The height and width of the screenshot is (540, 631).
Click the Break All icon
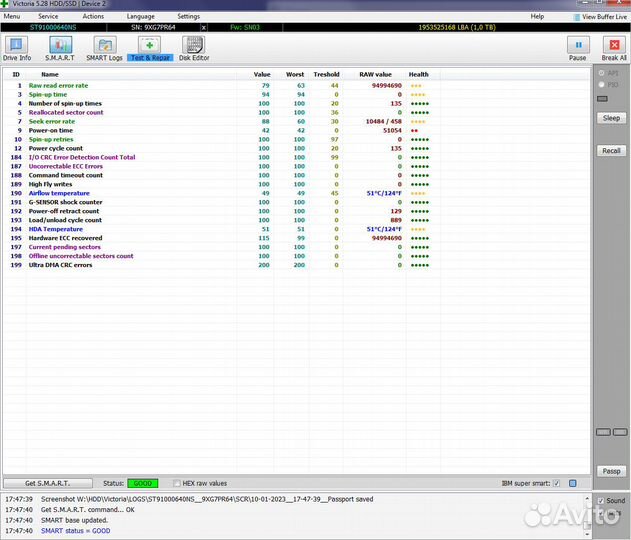click(613, 48)
